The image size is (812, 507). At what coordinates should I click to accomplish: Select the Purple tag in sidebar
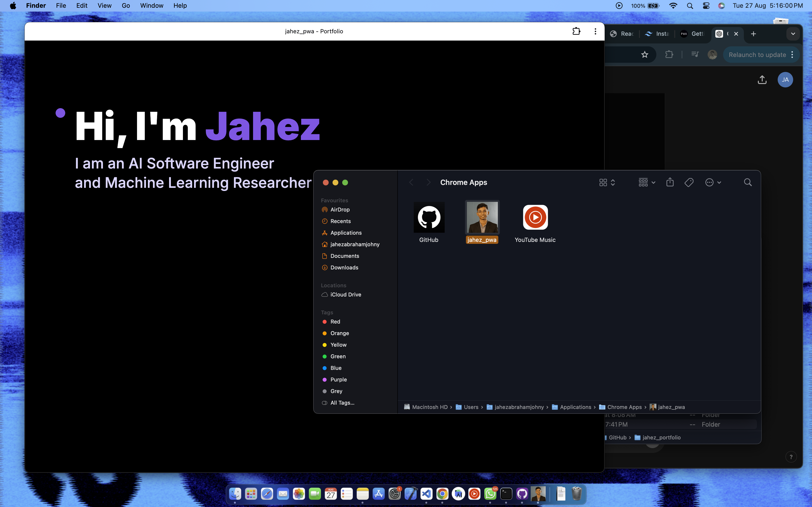click(x=338, y=379)
